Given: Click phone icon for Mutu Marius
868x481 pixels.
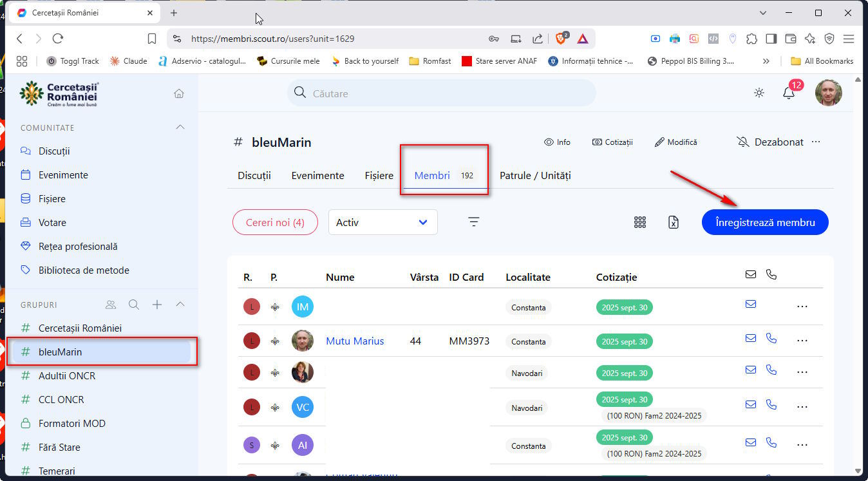Looking at the screenshot, I should coord(771,338).
